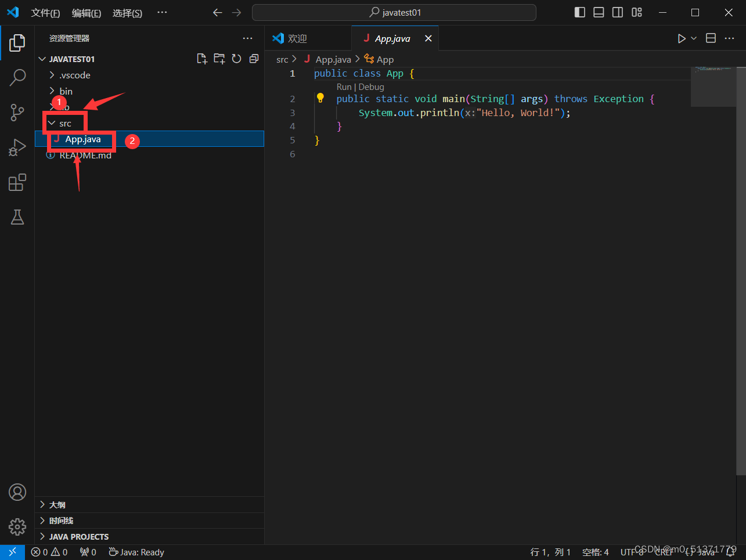
Task: Click New Folder icon in JAVATEST01 header
Action: pyautogui.click(x=219, y=59)
